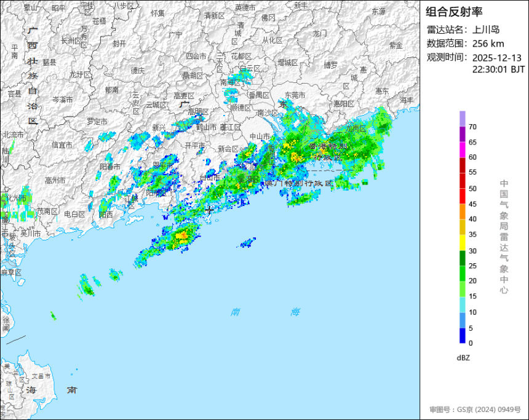529x420 pixels.
Task: Select the yellow 30 dBZ legend color
Action: click(462, 242)
